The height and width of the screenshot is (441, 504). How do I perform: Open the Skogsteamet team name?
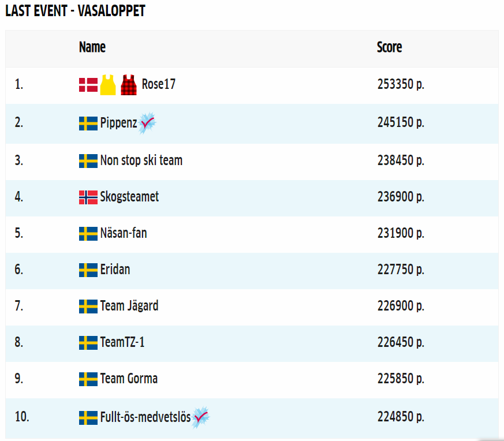pos(129,197)
